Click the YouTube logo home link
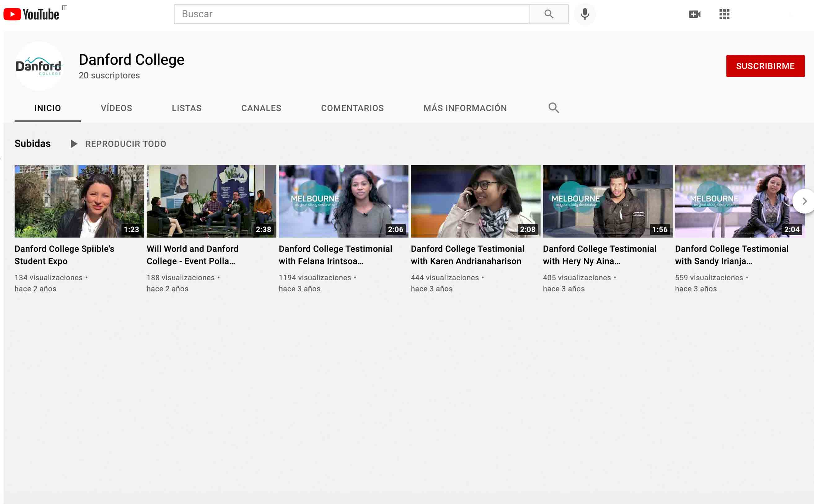This screenshot has width=814, height=504. (31, 14)
